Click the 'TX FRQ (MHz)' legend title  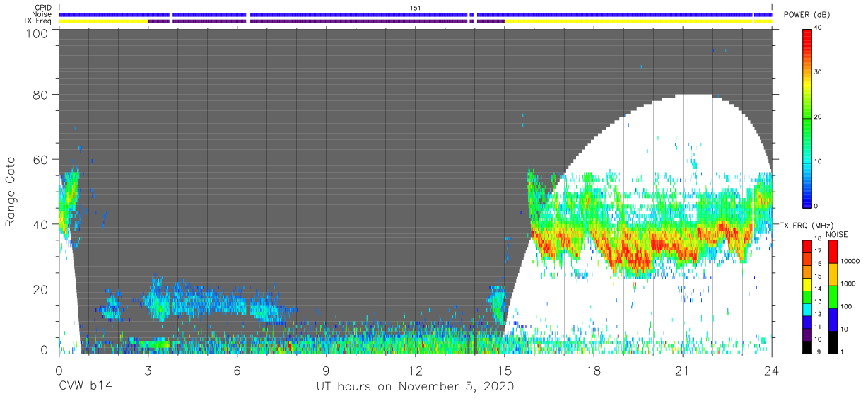[806, 226]
